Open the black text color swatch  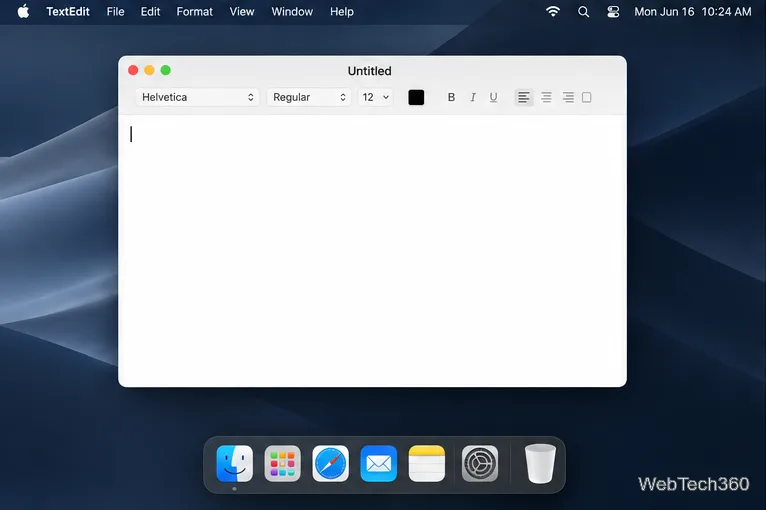(x=416, y=97)
